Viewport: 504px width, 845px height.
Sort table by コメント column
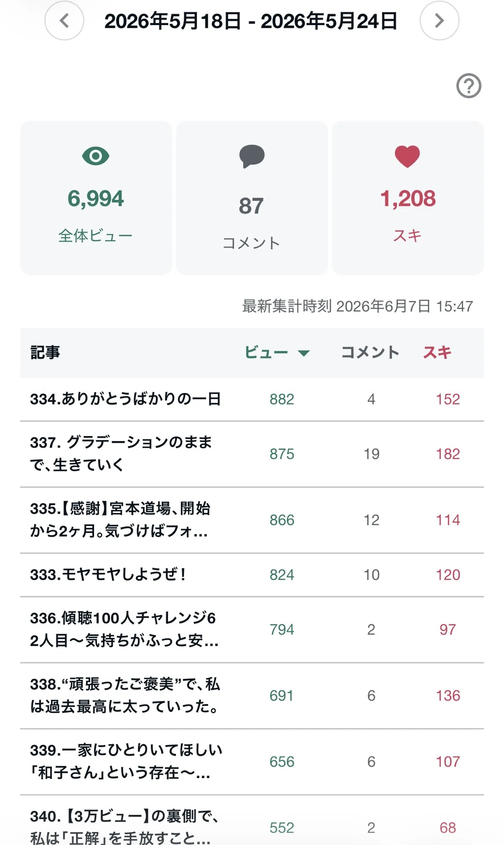[370, 352]
